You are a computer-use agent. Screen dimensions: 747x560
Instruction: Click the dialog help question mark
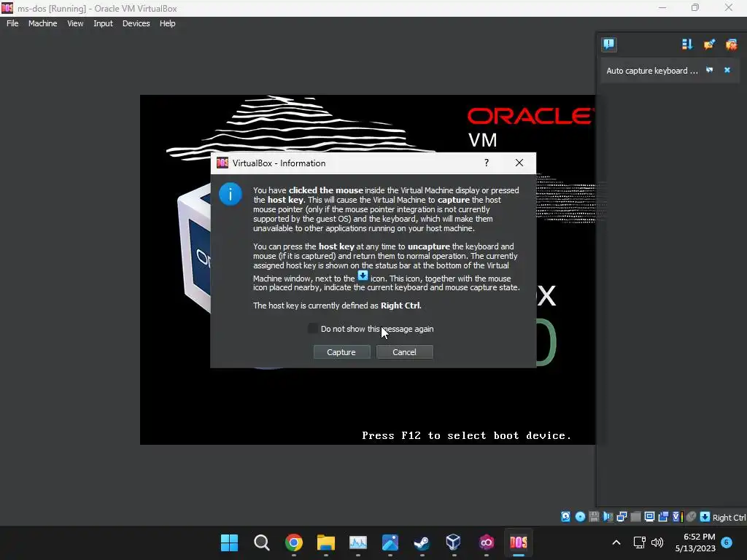[487, 163]
